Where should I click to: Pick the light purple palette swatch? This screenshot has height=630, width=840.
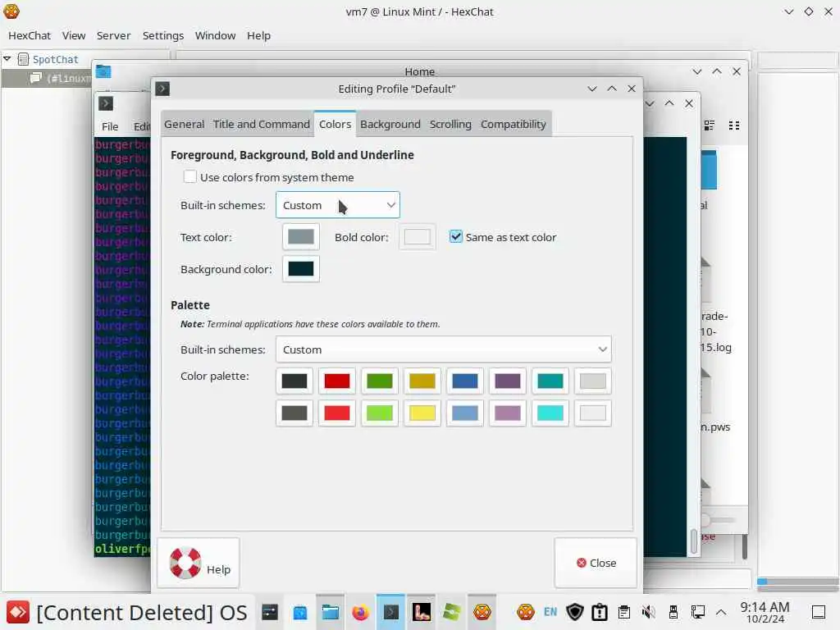point(507,413)
